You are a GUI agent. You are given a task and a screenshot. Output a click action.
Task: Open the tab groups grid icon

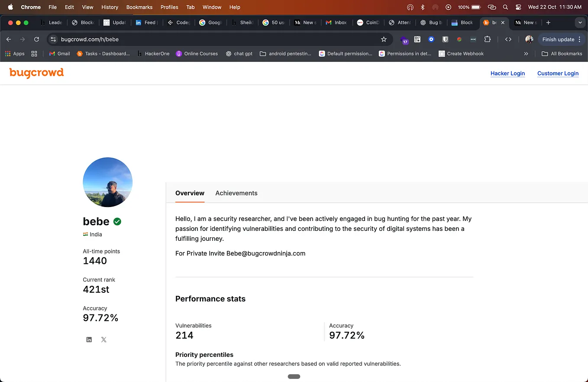coord(34,54)
